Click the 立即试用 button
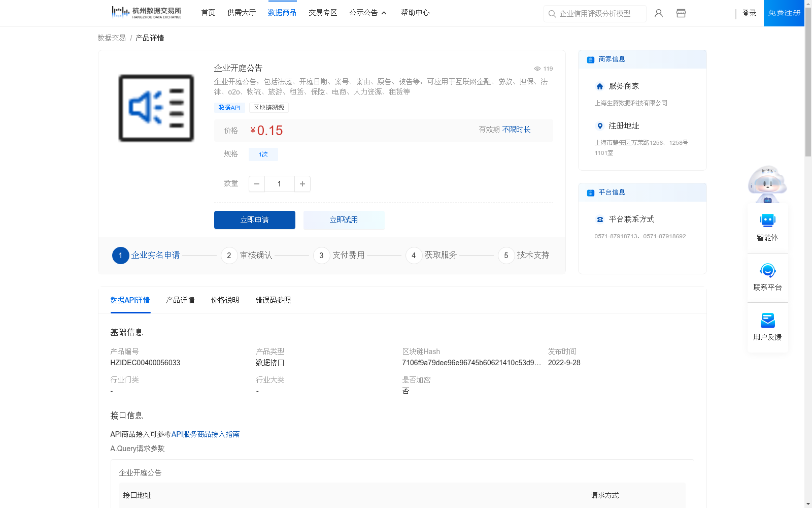The width and height of the screenshot is (812, 508). pos(344,220)
